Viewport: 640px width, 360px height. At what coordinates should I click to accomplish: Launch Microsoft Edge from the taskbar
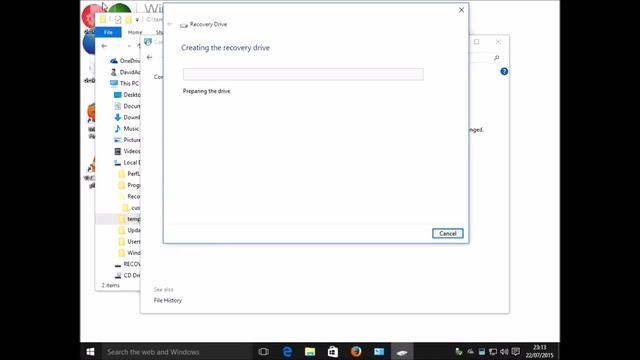tap(287, 351)
